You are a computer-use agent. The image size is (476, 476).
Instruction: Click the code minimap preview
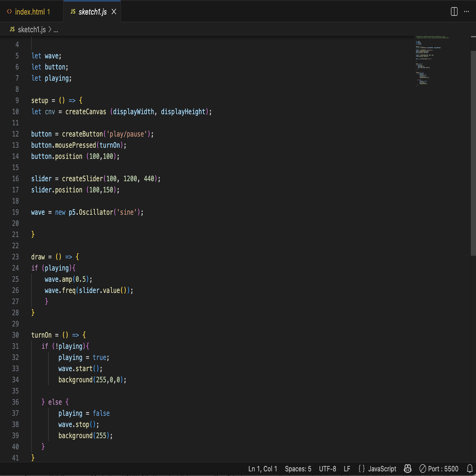tap(432, 61)
